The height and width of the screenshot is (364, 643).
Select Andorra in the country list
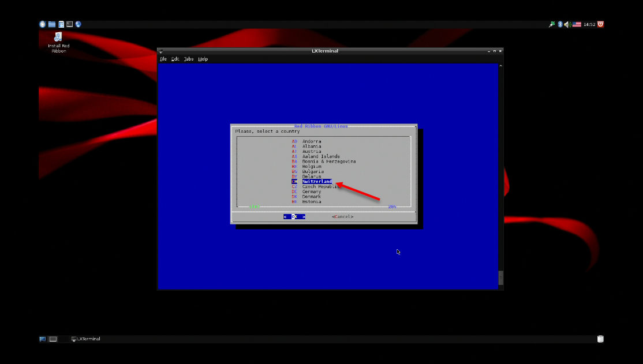(306, 141)
